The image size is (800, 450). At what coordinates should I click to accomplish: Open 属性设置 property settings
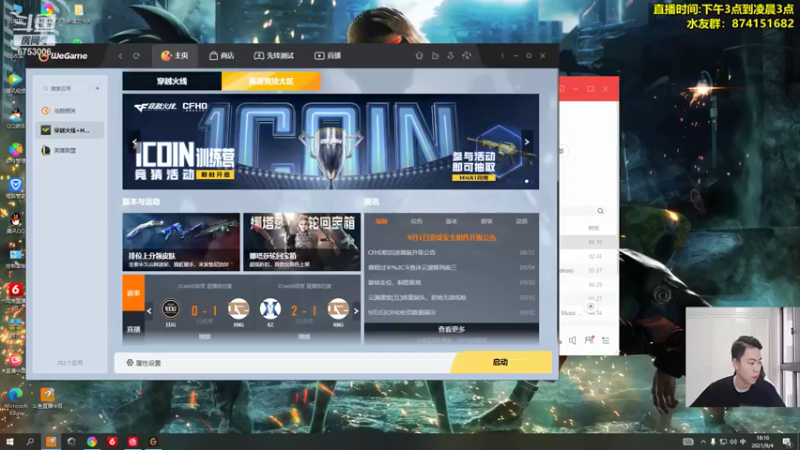pyautogui.click(x=144, y=363)
